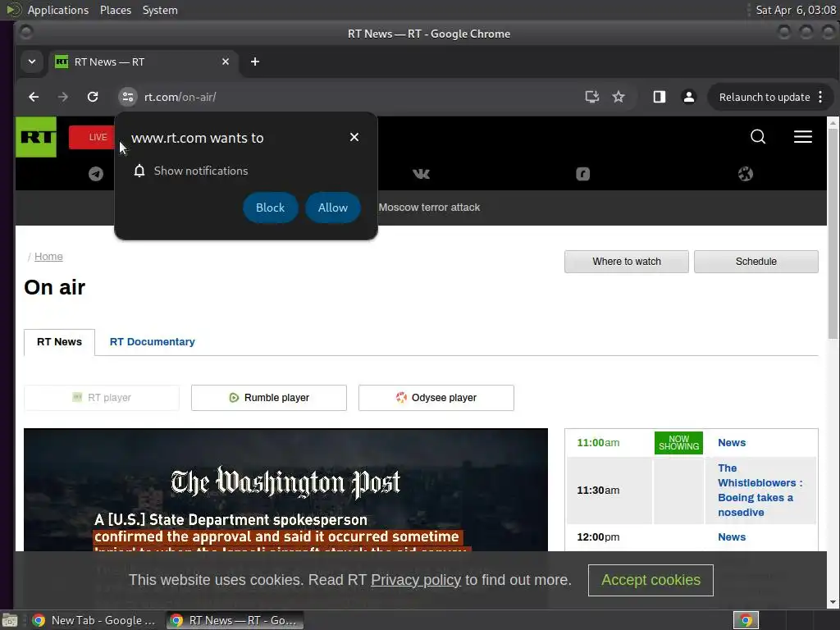Click the red LIVE button
Image resolution: width=840 pixels, height=630 pixels.
pos(92,137)
